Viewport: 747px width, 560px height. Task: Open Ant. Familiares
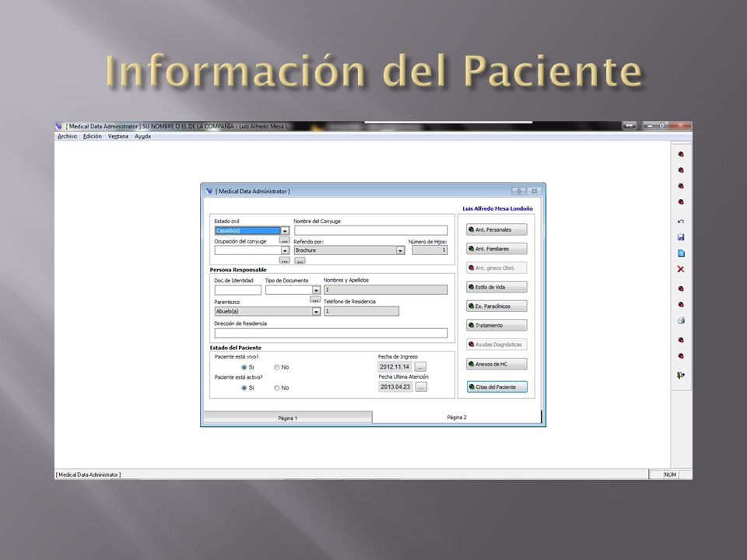point(496,249)
